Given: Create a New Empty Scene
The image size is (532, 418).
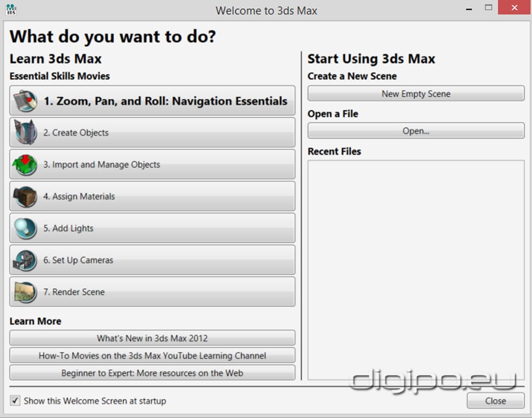Looking at the screenshot, I should pyautogui.click(x=416, y=93).
